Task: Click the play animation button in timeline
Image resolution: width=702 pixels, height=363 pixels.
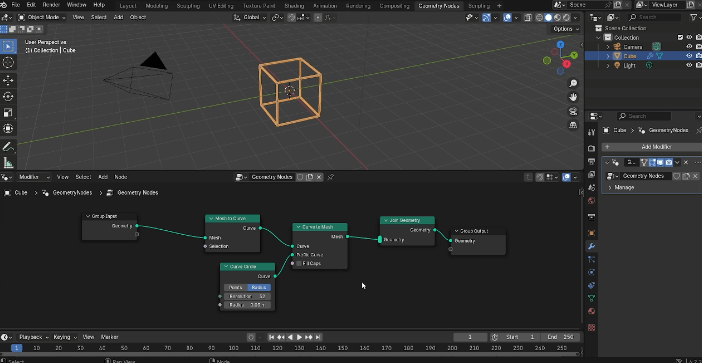Action: coord(300,337)
